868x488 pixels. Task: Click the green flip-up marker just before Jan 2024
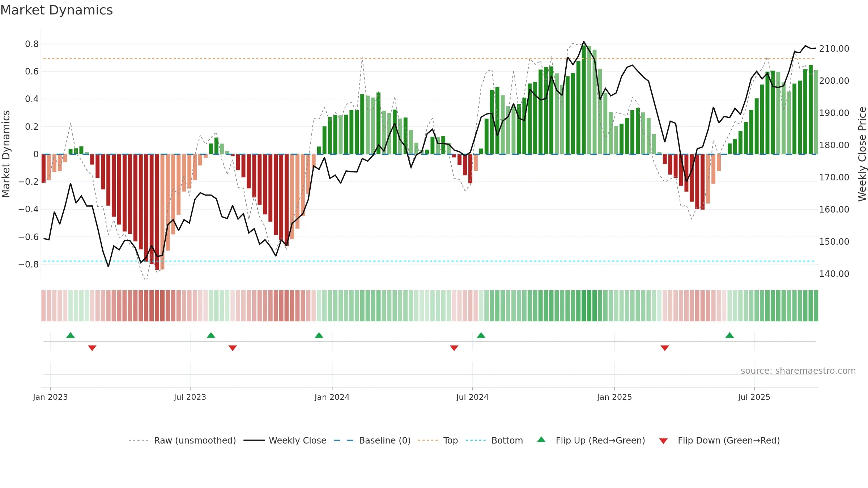[x=319, y=335]
